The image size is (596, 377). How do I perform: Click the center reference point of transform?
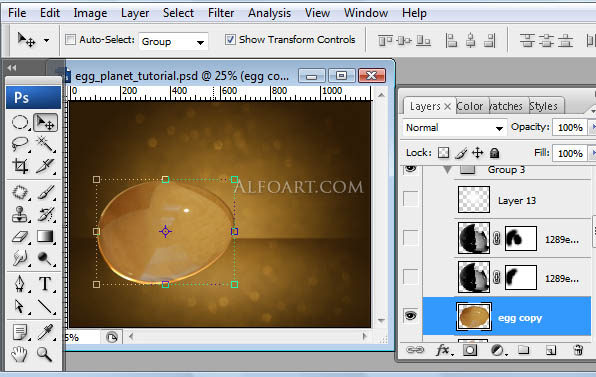point(165,231)
